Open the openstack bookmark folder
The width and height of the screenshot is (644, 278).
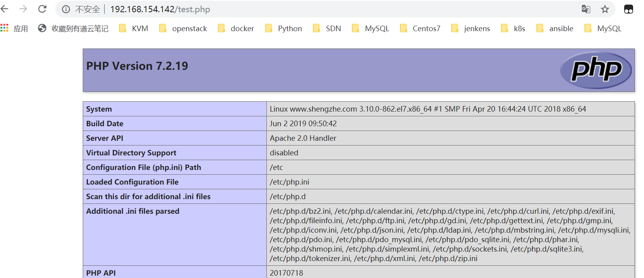click(x=183, y=28)
